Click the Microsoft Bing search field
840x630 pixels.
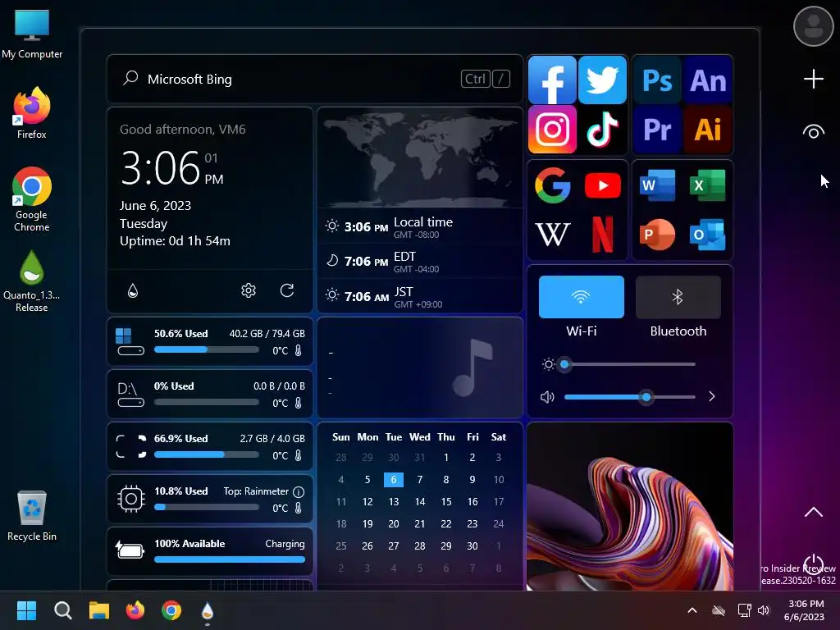315,79
